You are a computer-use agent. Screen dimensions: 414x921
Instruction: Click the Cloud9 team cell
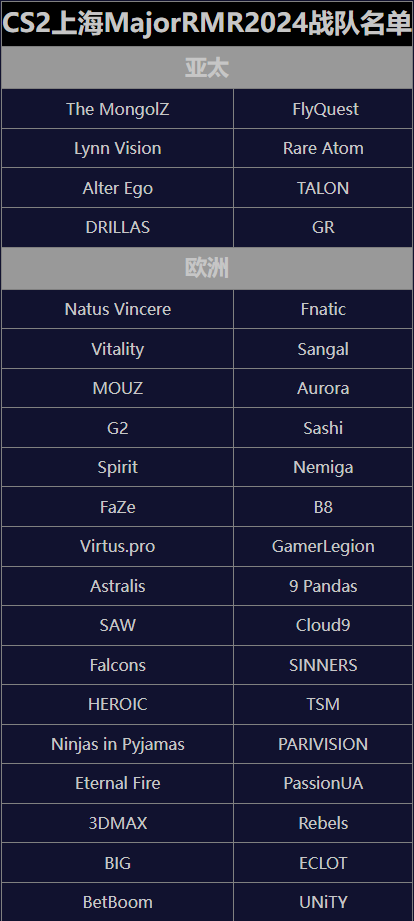point(323,626)
